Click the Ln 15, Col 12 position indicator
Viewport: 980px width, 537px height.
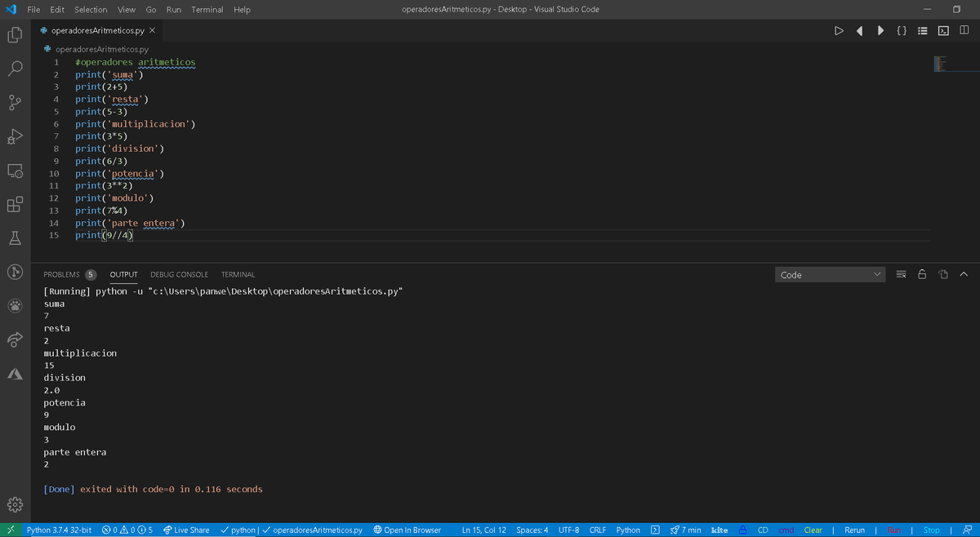483,530
